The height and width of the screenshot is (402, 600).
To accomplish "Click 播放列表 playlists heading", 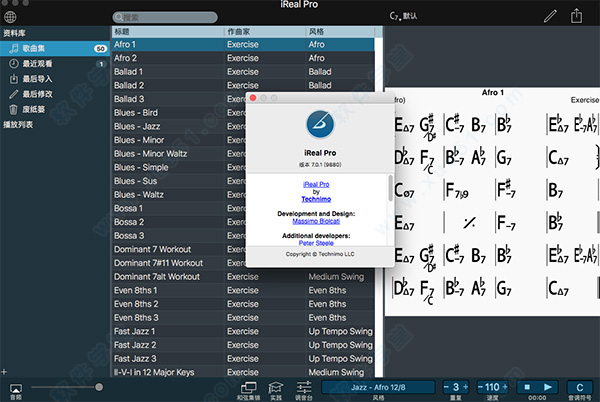I will [x=18, y=125].
